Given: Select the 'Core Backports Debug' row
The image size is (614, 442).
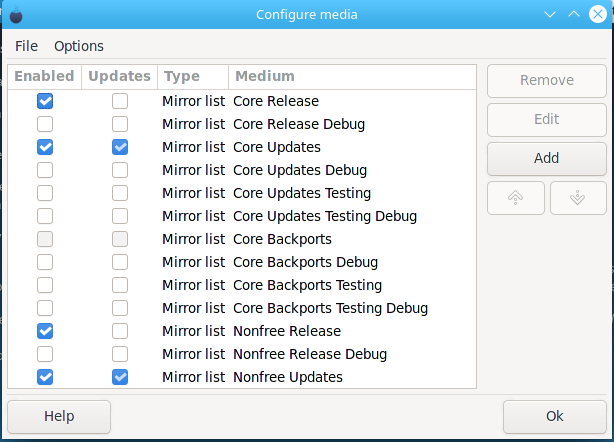Looking at the screenshot, I should tap(242, 262).
